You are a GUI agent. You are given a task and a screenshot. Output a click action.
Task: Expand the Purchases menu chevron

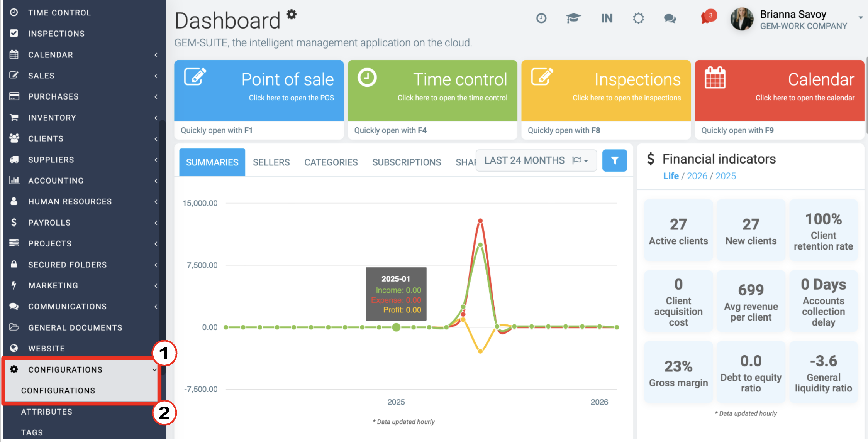coord(156,96)
